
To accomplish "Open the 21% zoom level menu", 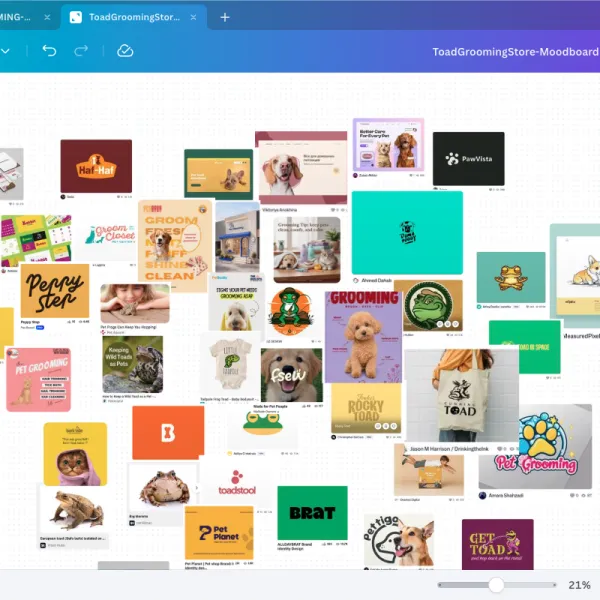I will point(579,585).
